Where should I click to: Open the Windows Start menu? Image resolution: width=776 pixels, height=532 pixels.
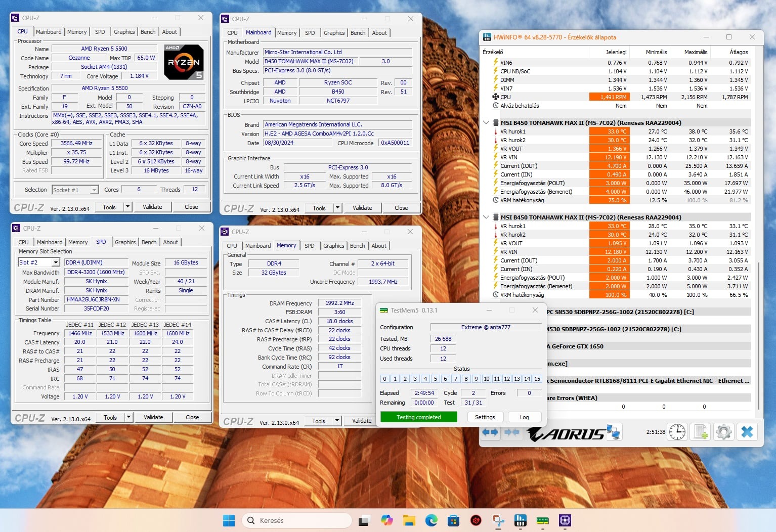click(229, 520)
